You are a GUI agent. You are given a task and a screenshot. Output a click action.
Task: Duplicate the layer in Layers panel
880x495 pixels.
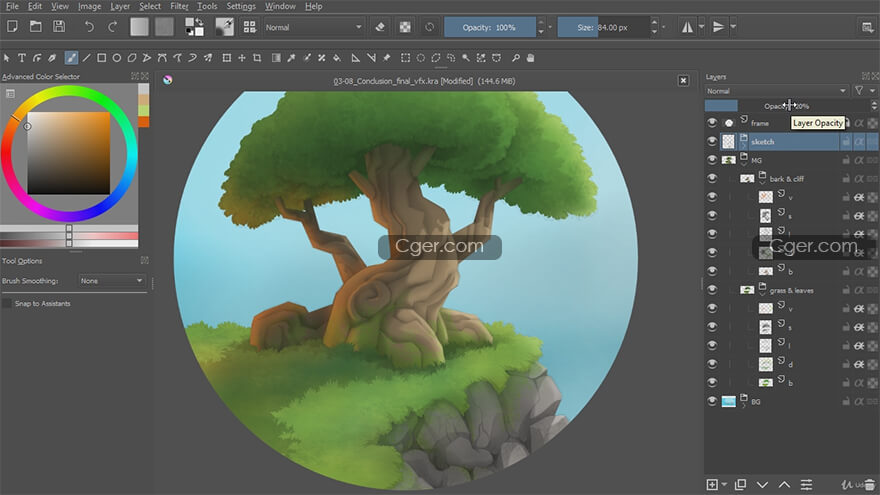[740, 484]
